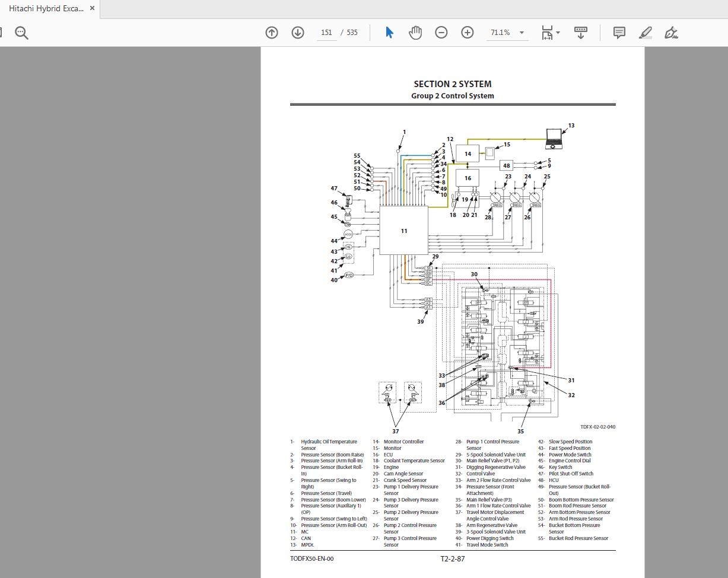Expand the page fit dropdown arrow
This screenshot has height=578, width=728.
558,33
